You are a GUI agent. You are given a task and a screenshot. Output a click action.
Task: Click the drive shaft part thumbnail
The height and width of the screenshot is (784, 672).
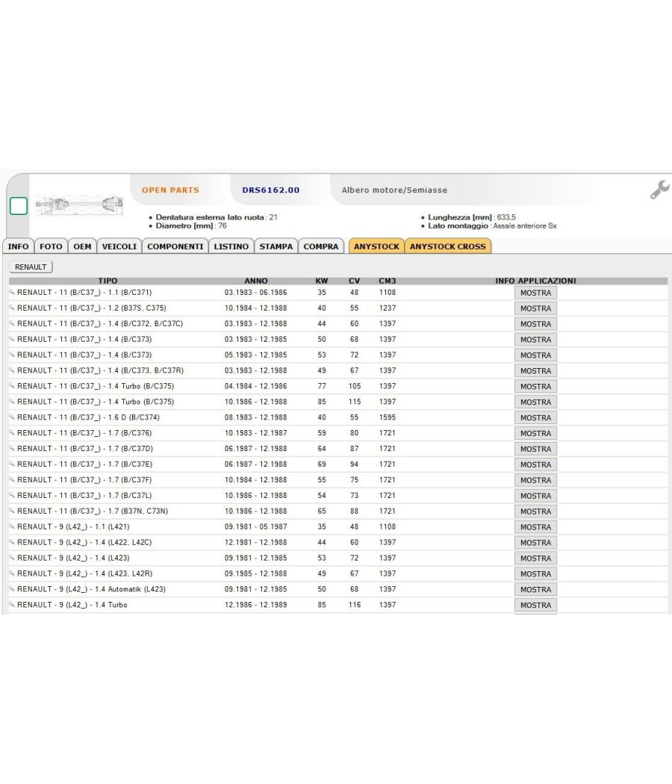(x=79, y=205)
